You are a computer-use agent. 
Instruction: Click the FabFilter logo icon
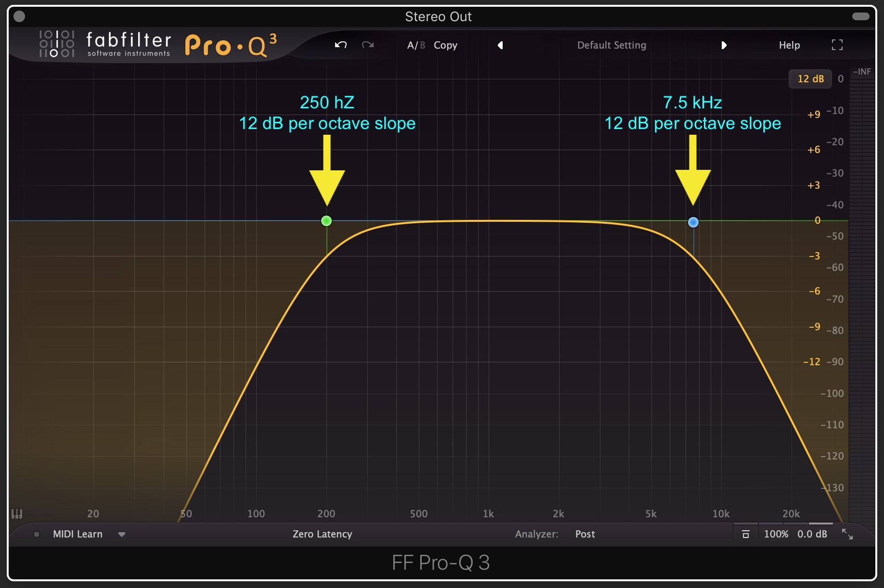[57, 44]
